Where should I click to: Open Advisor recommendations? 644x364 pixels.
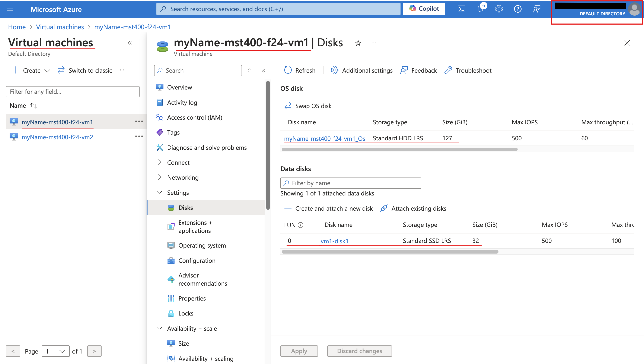coord(203,279)
